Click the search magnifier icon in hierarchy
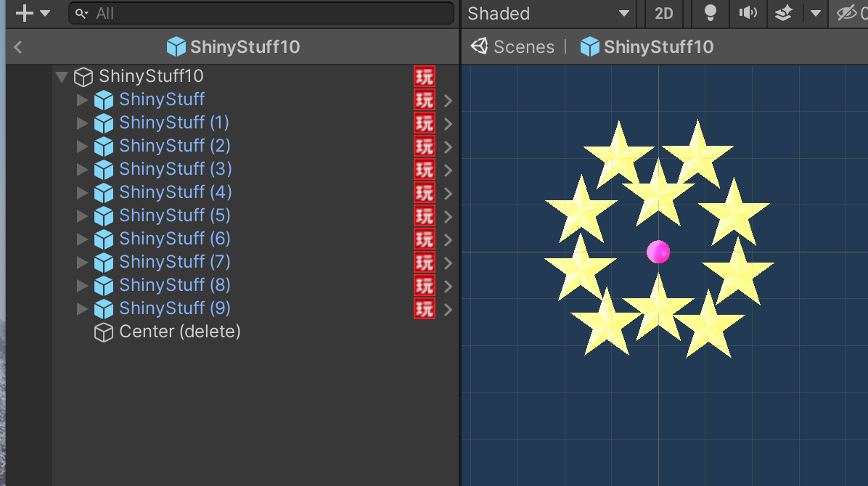 click(x=82, y=13)
